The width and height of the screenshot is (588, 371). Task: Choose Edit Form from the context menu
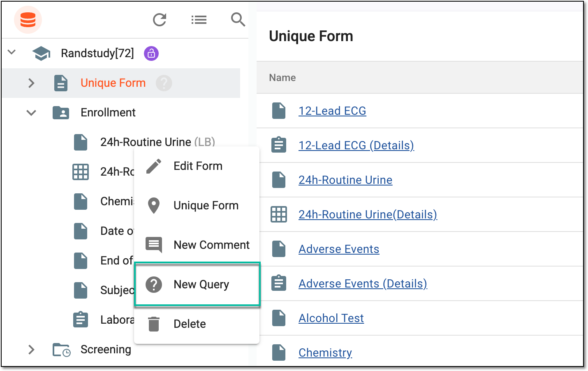[x=197, y=166]
